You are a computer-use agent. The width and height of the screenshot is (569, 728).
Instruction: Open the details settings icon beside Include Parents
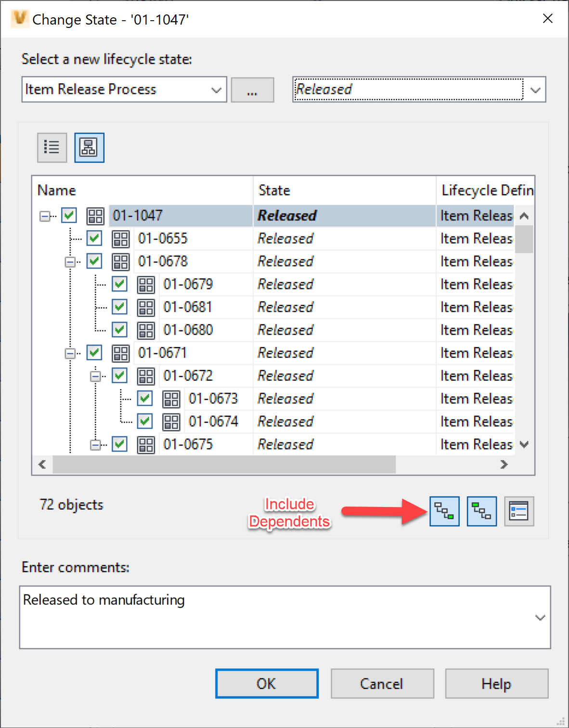519,511
